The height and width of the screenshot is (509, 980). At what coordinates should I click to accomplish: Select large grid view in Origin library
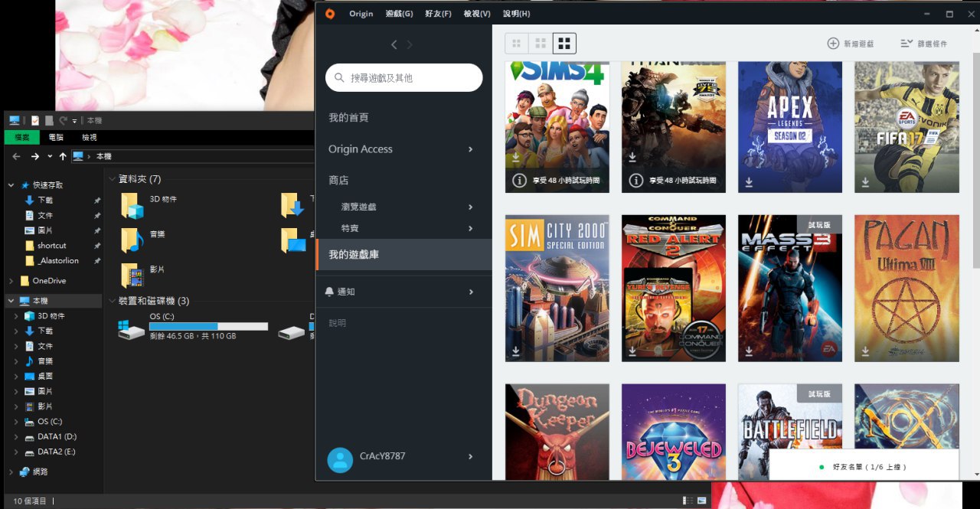(564, 44)
